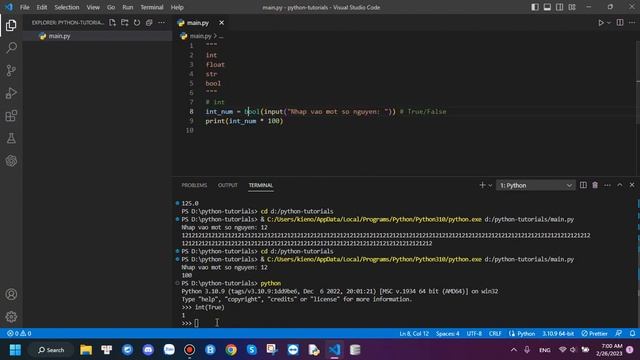Refresh the Explorer file list
The height and width of the screenshot is (360, 640).
137,23
